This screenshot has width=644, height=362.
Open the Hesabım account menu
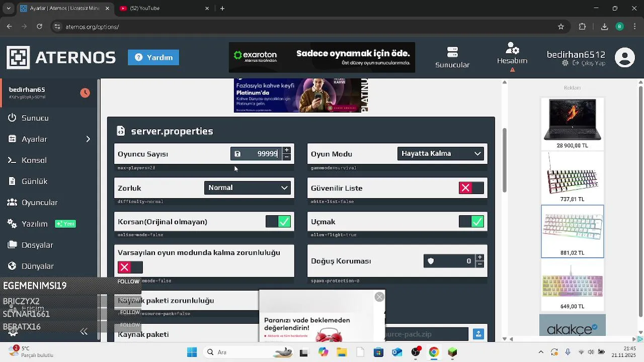pos(512,54)
